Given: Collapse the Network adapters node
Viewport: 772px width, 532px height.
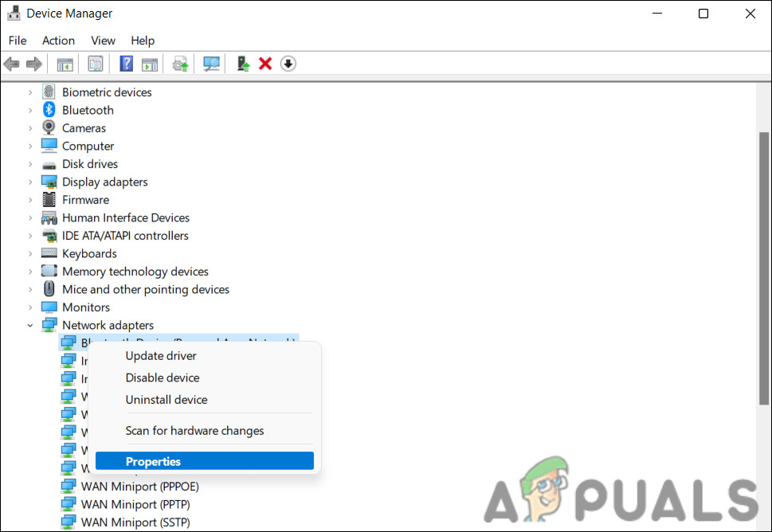Looking at the screenshot, I should click(x=30, y=325).
